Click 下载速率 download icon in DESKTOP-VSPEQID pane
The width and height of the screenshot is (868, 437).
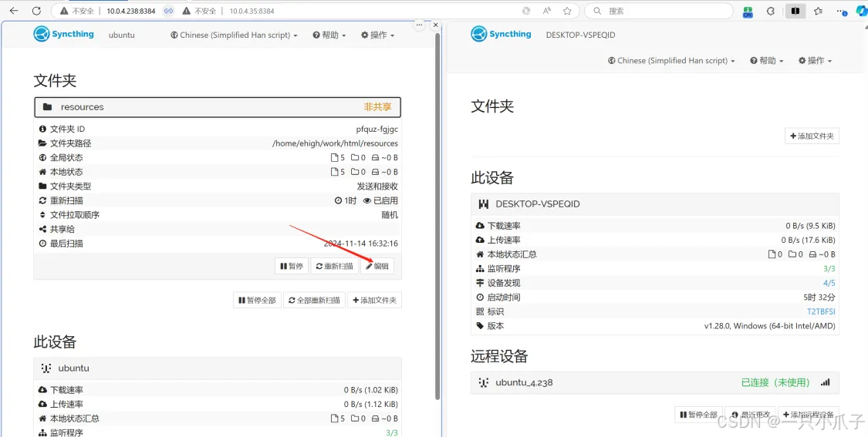coord(479,226)
